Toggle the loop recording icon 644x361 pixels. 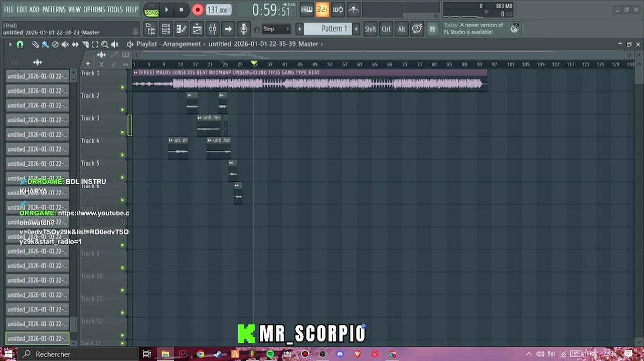(x=338, y=9)
